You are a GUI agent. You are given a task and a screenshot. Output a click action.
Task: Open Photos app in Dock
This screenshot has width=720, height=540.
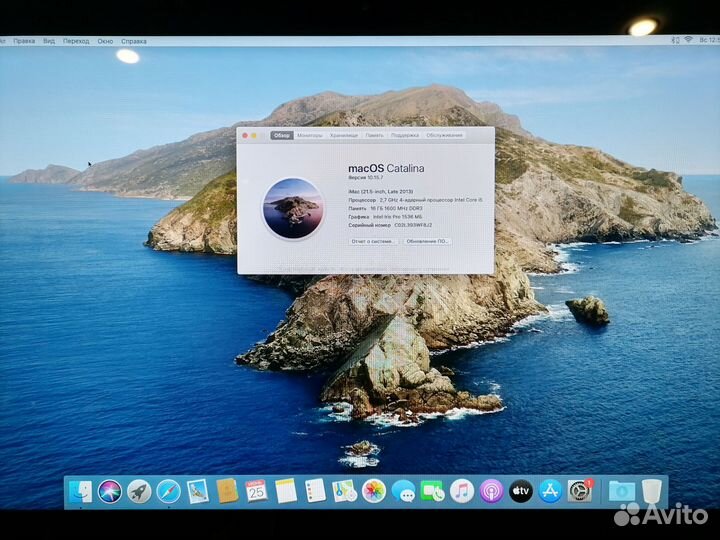tap(374, 491)
